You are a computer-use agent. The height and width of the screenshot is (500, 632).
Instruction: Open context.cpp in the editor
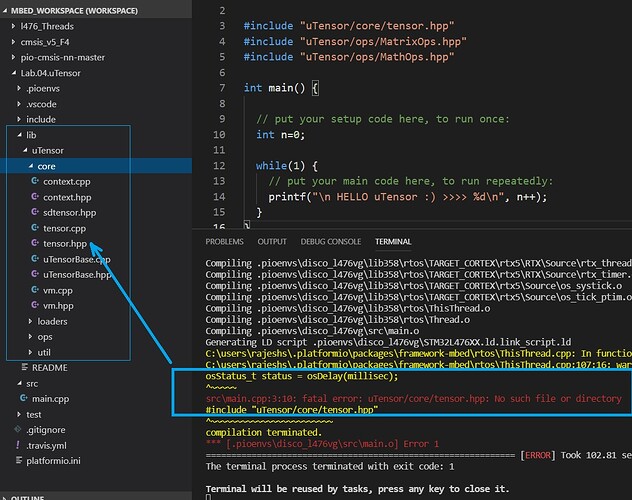[x=67, y=182]
